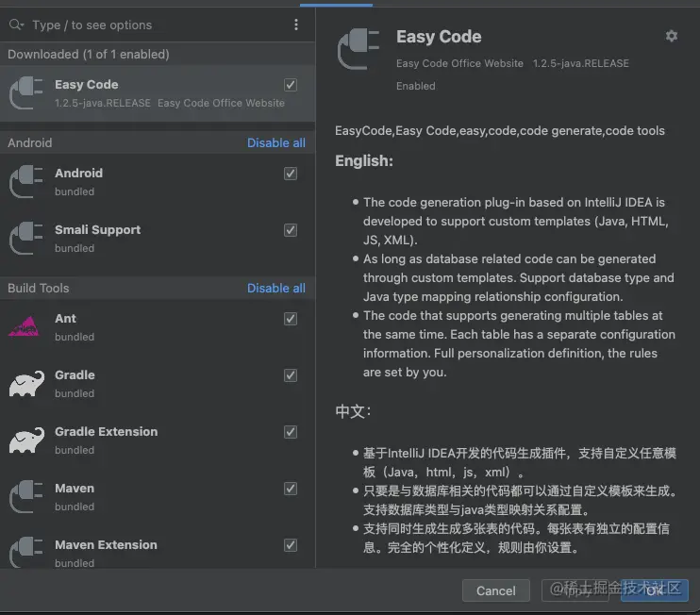Disable the Android plugin checkbox

[x=291, y=174]
